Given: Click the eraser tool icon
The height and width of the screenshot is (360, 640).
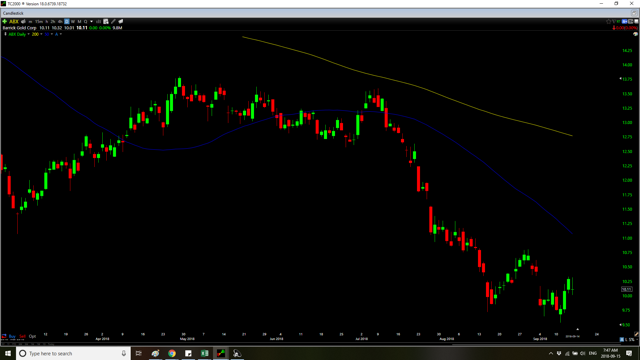Looking at the screenshot, I should (x=120, y=21).
